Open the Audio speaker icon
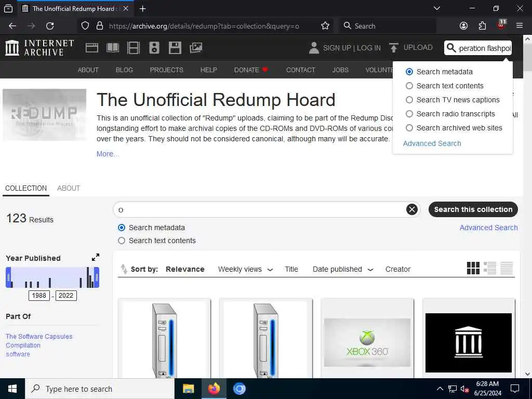 (154, 48)
